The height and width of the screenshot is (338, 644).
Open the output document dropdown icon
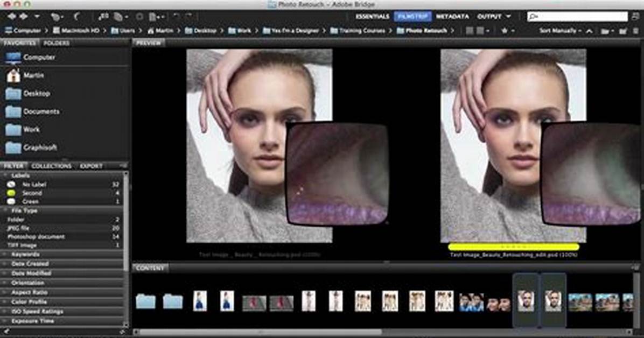tap(157, 17)
